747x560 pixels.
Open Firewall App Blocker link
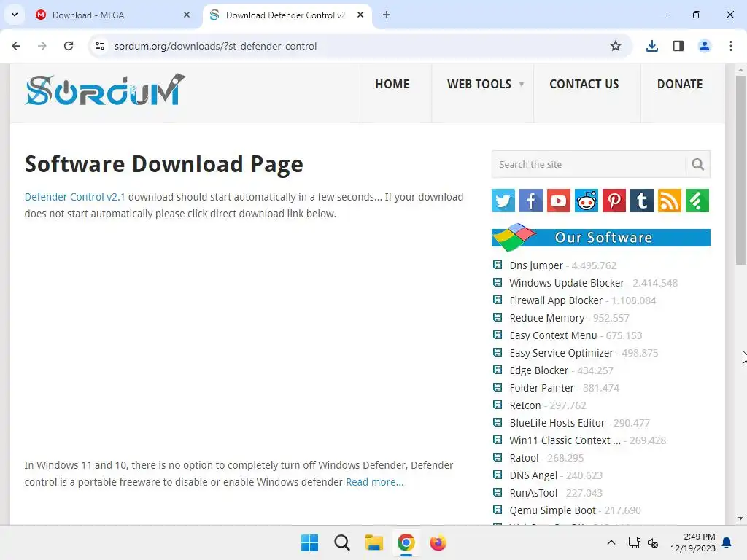pos(556,300)
